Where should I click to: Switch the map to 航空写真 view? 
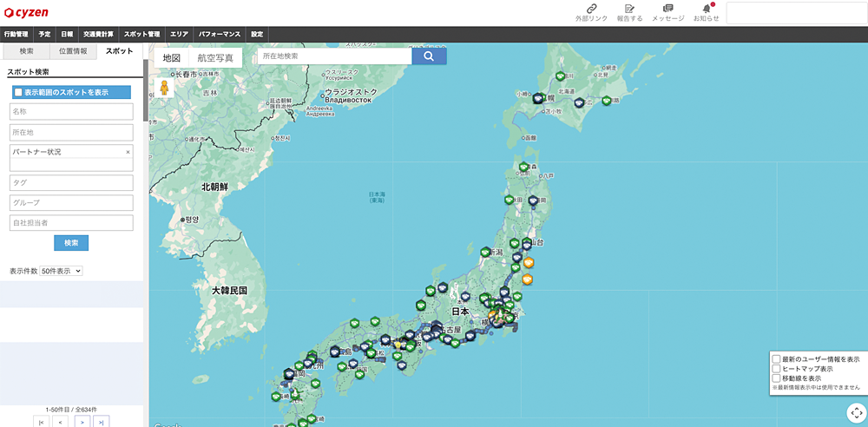point(215,58)
